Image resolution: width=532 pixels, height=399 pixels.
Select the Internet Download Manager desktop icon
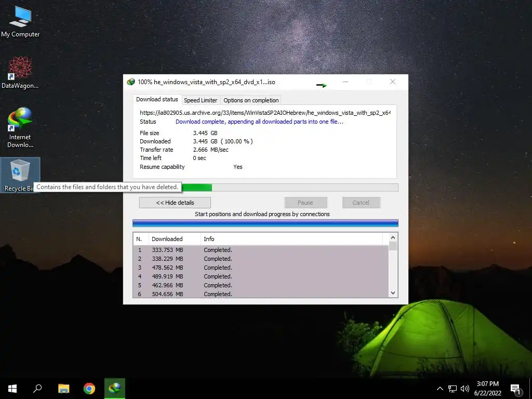tap(20, 127)
